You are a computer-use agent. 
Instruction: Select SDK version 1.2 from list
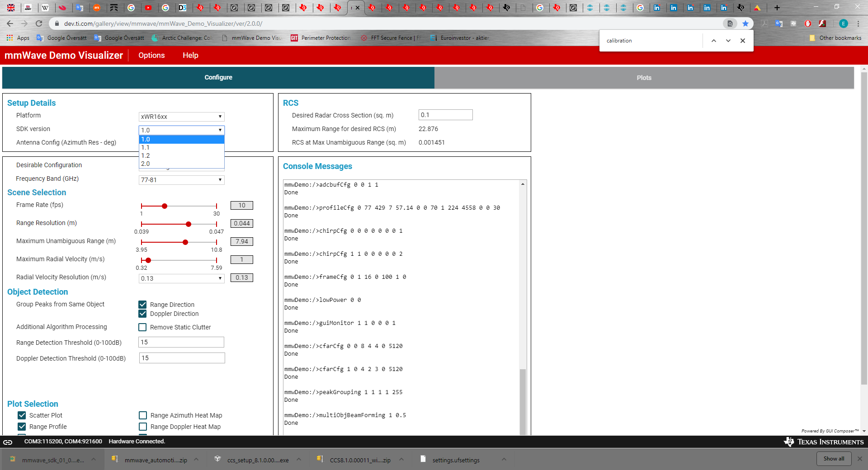pyautogui.click(x=181, y=155)
